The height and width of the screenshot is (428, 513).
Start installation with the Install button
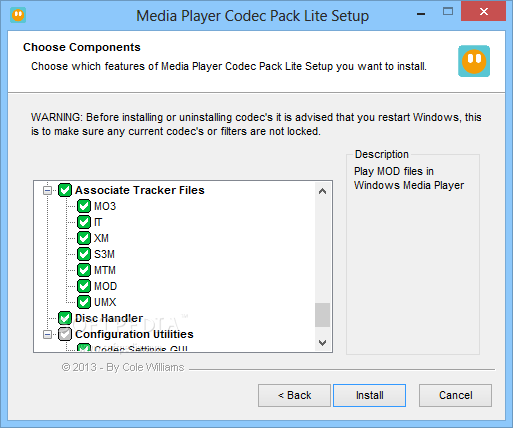coord(369,395)
